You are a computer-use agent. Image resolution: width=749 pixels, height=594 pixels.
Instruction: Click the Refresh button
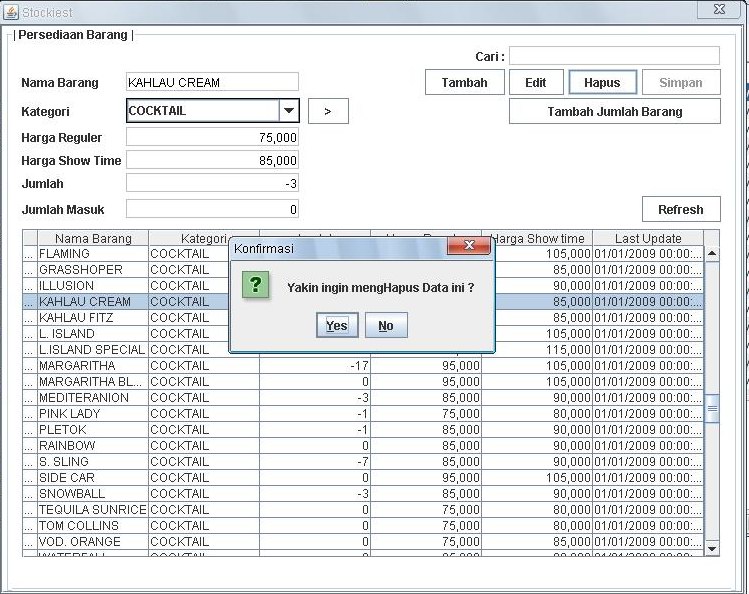(x=681, y=209)
